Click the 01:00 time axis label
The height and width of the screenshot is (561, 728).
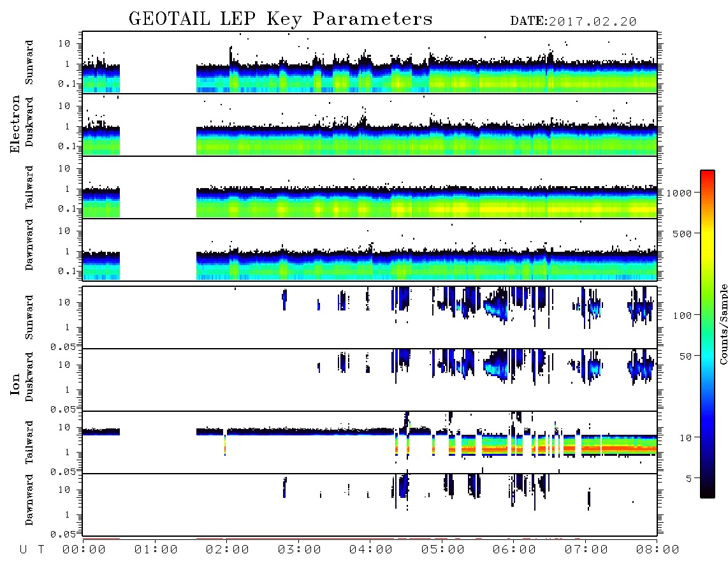(x=156, y=550)
